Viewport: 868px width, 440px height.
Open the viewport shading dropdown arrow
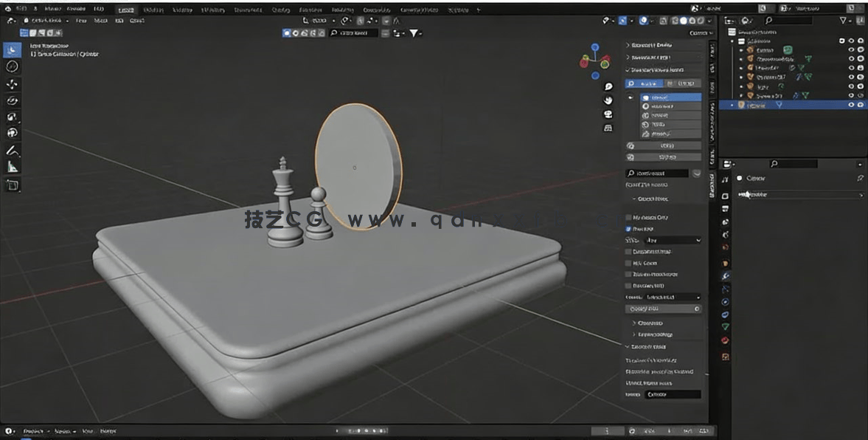pyautogui.click(x=709, y=21)
